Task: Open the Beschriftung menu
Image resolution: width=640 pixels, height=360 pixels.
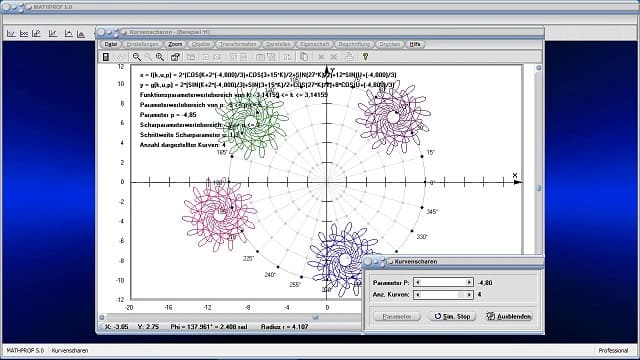Action: coord(354,44)
